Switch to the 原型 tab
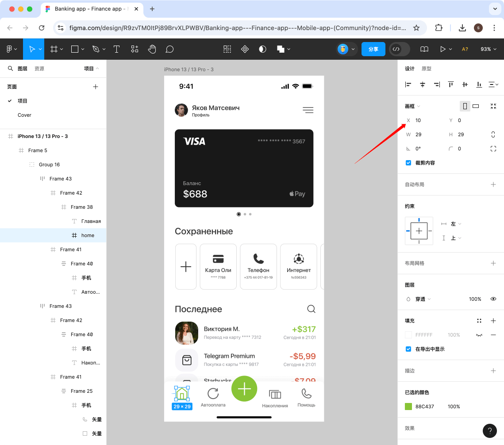The width and height of the screenshot is (504, 445). point(426,69)
